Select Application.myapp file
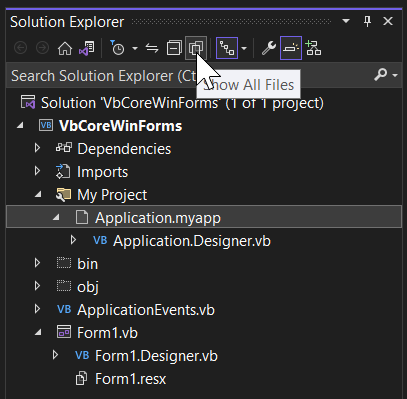 (158, 218)
